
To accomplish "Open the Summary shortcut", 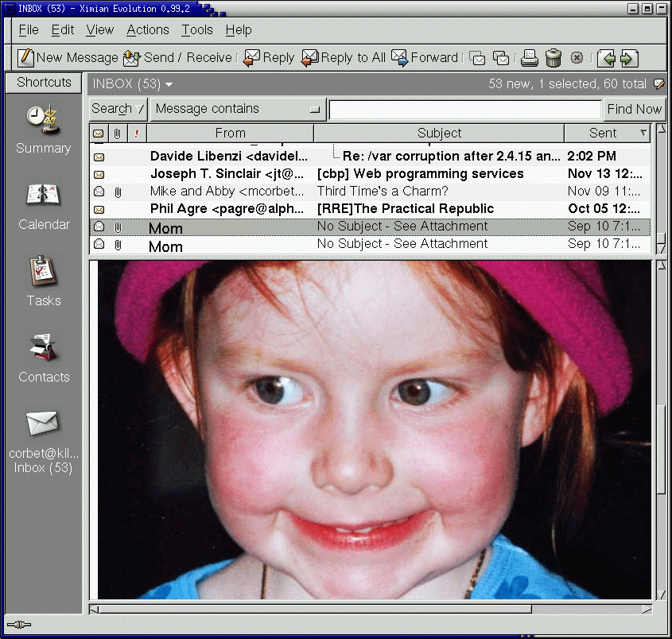I will tap(44, 130).
